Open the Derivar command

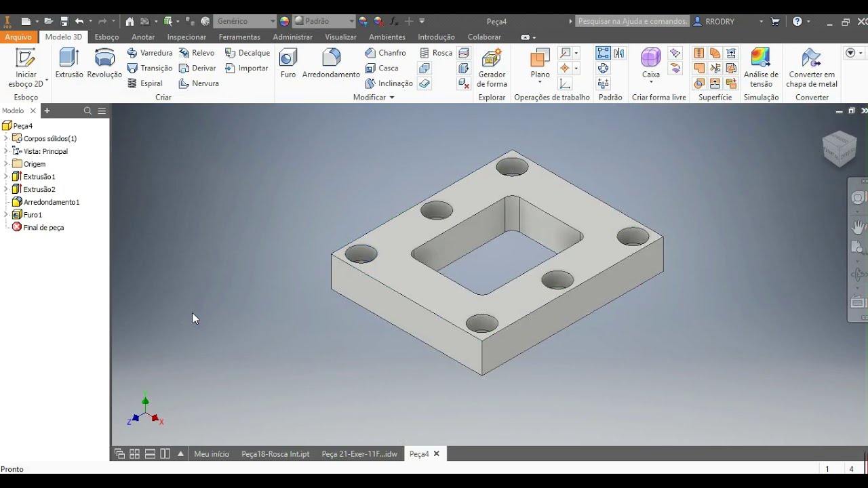point(197,68)
